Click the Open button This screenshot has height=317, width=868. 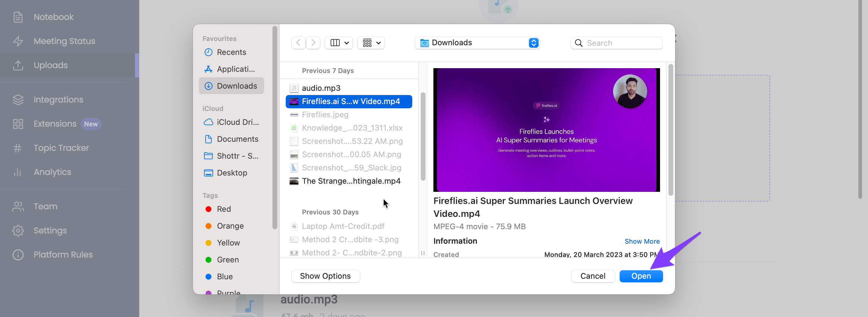(641, 276)
